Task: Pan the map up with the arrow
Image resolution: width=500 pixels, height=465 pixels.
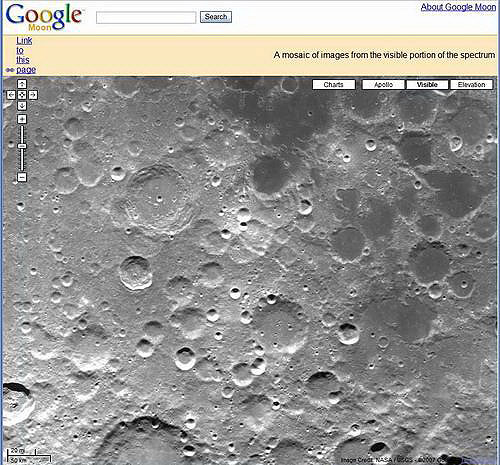Action: coord(22,84)
